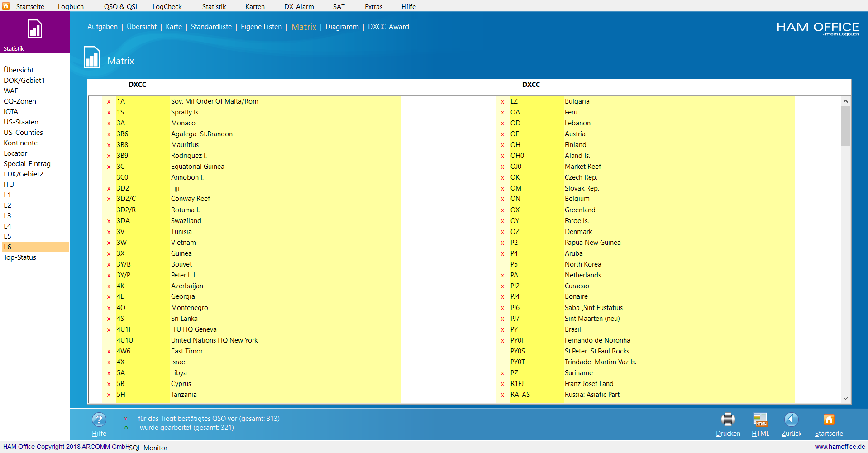The height and width of the screenshot is (453, 868).
Task: Select CQ-Zonen in the sidebar
Action: pyautogui.click(x=20, y=101)
